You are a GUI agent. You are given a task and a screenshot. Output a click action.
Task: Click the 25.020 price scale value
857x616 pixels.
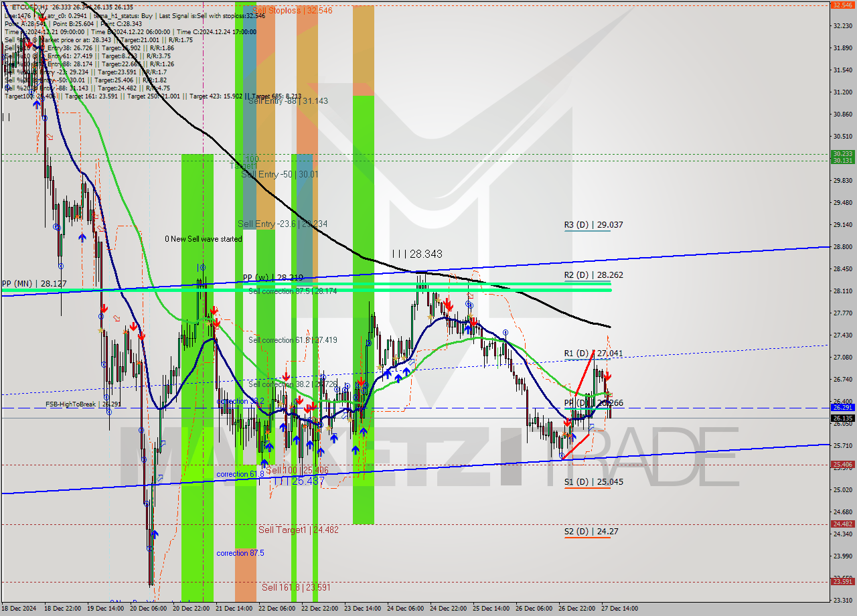click(842, 489)
